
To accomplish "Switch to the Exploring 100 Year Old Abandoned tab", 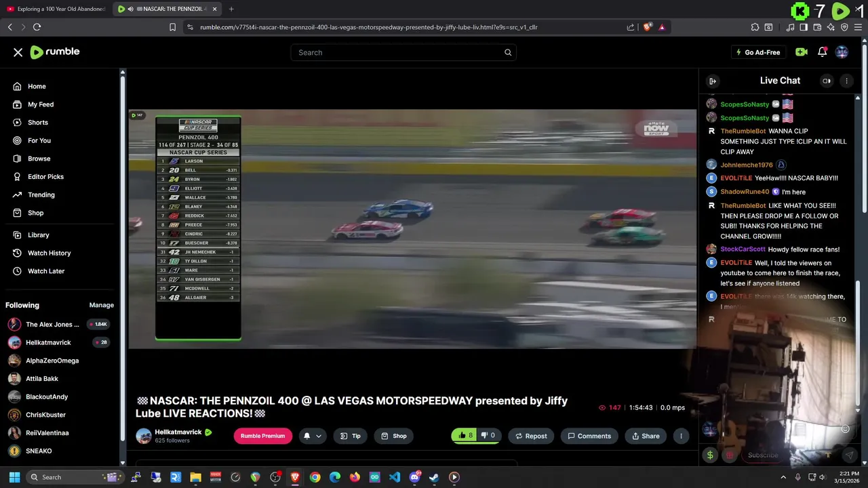I will (56, 9).
